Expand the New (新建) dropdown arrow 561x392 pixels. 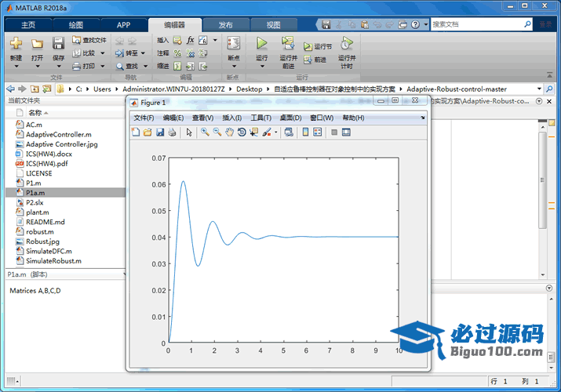[x=16, y=66]
